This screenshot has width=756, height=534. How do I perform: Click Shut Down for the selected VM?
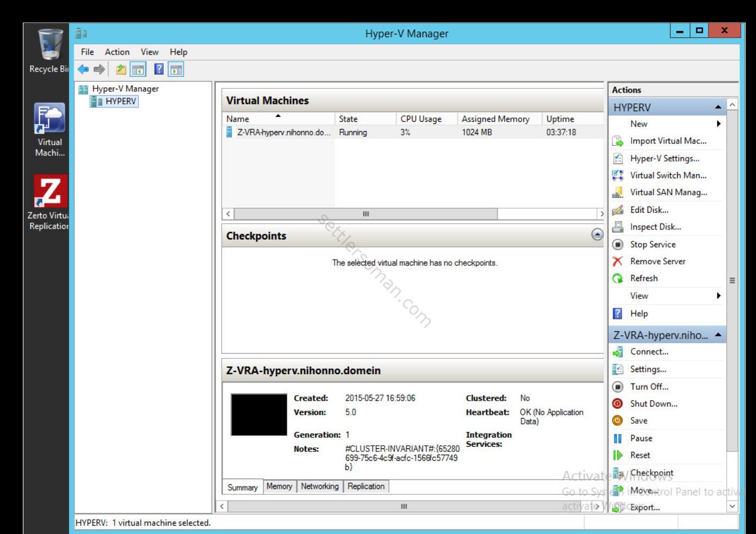pyautogui.click(x=654, y=403)
